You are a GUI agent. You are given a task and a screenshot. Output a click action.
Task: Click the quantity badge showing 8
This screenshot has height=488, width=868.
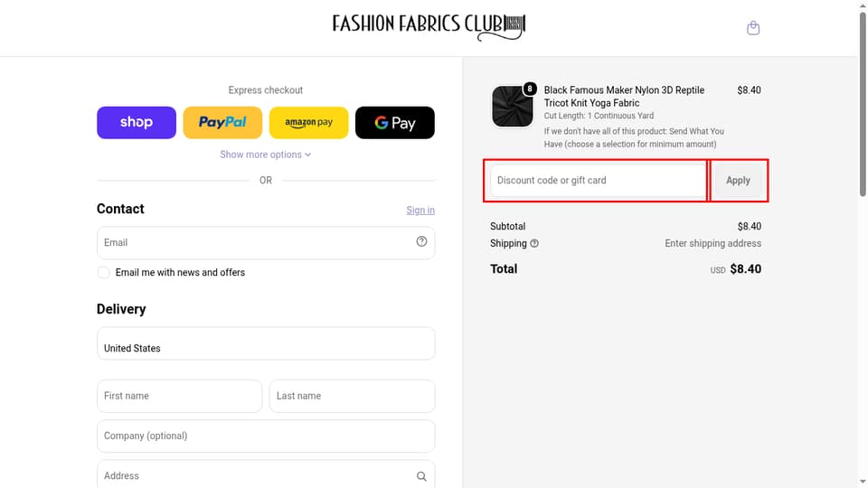tap(530, 89)
